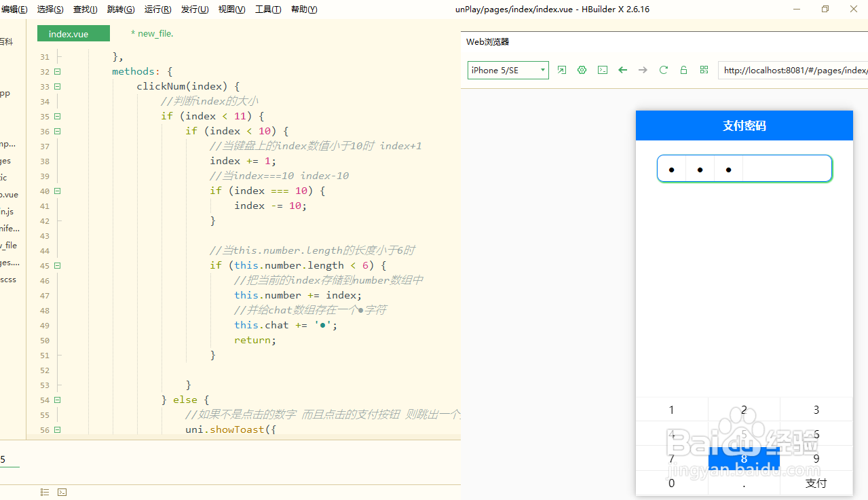Click code 'index -= 10;' on line 41
868x500 pixels.
click(271, 206)
